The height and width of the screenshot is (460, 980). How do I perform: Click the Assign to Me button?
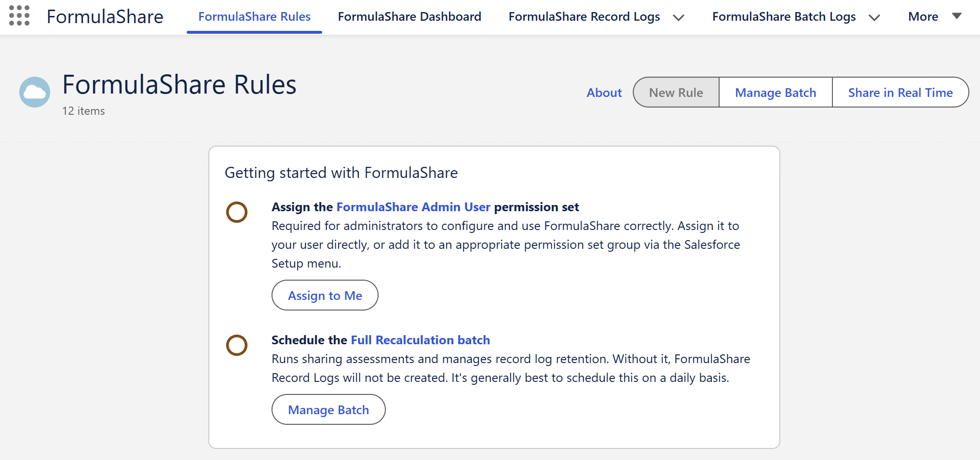(325, 295)
